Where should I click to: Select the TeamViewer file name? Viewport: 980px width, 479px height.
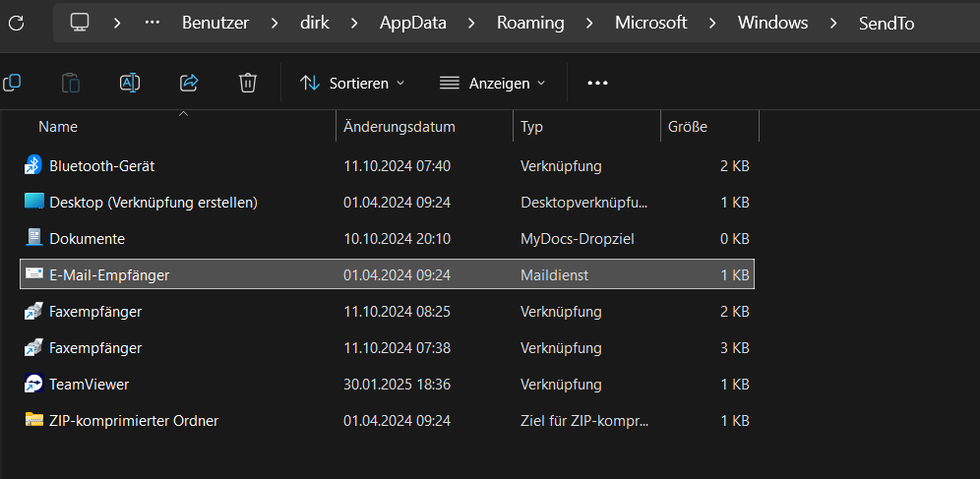(x=89, y=384)
